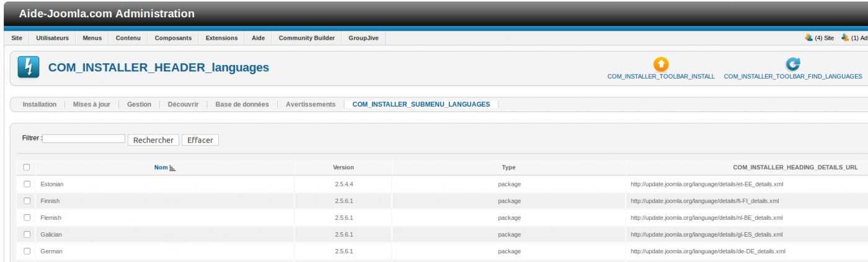Viewport: 868px width, 262px height.
Task: Open the Community Builder menu
Action: coord(306,38)
